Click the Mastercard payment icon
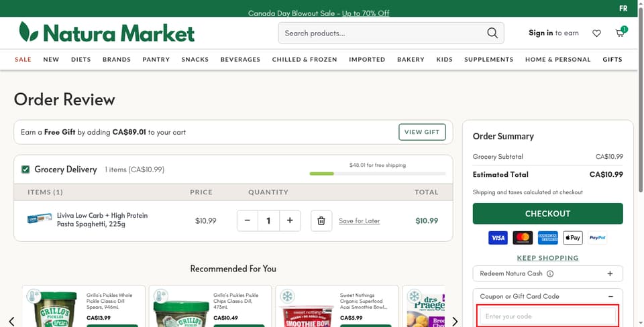 coord(523,238)
